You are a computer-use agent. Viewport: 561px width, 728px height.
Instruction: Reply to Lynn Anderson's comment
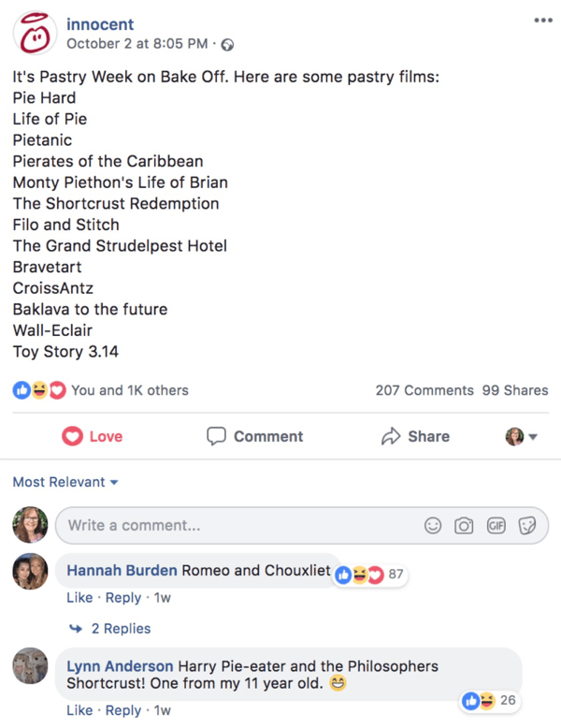coord(122,711)
